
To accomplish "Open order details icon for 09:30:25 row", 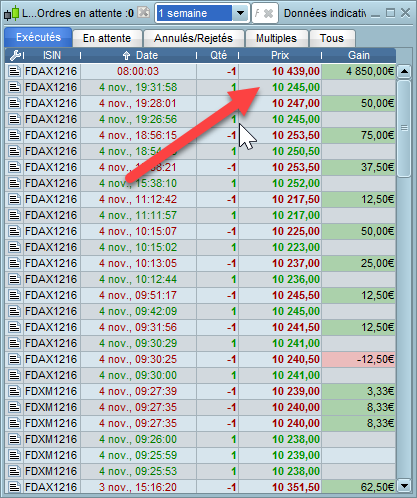I will pyautogui.click(x=14, y=359).
